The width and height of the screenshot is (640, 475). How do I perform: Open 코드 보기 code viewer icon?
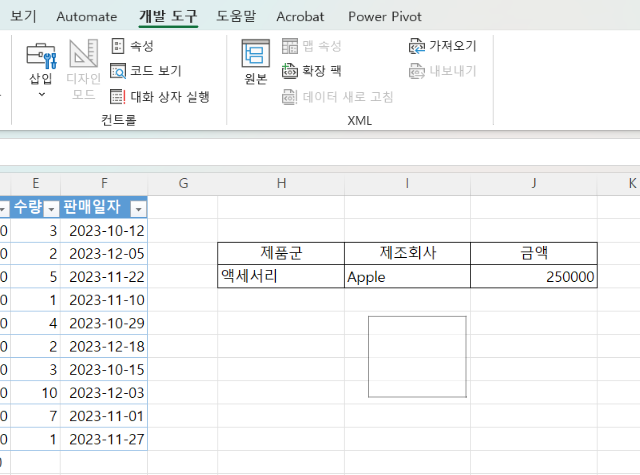(118, 71)
